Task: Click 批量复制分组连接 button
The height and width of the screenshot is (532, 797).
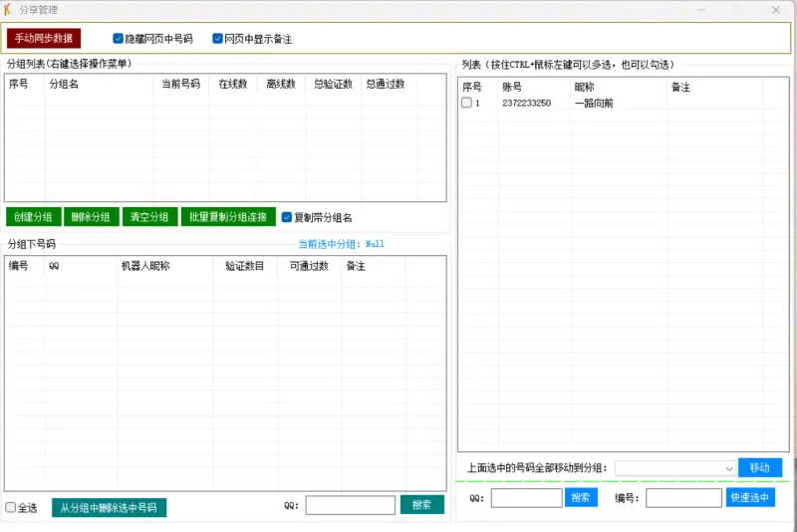Action: click(x=228, y=217)
